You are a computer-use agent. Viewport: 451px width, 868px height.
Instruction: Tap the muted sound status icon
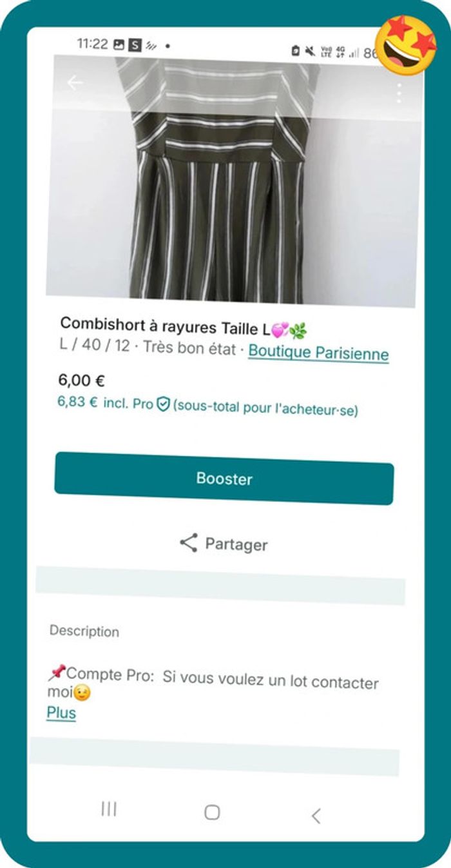(309, 50)
